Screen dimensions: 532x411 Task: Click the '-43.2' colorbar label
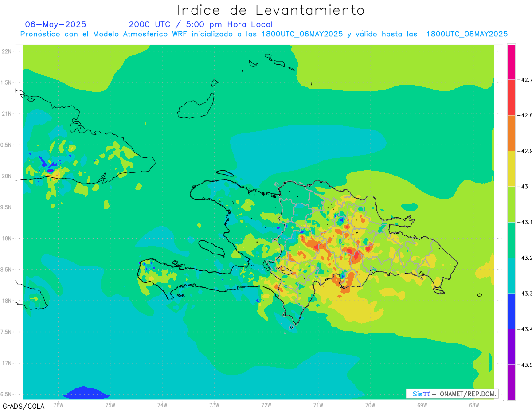coord(524,258)
